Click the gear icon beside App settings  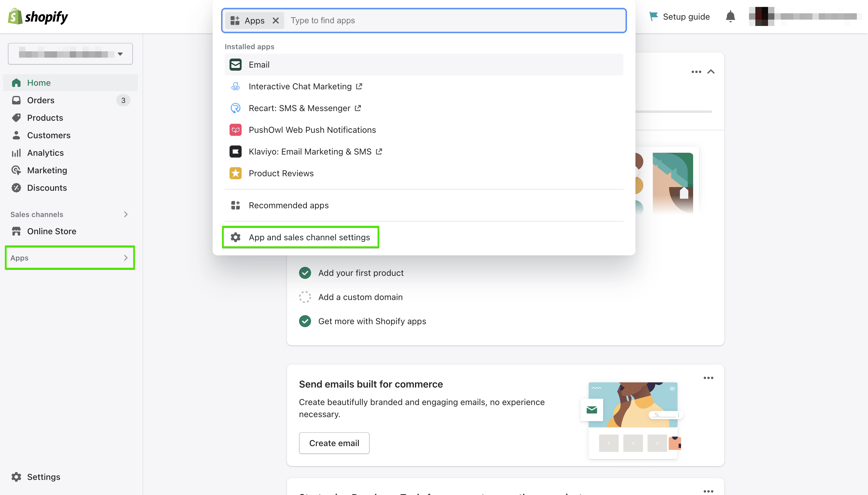coord(235,237)
